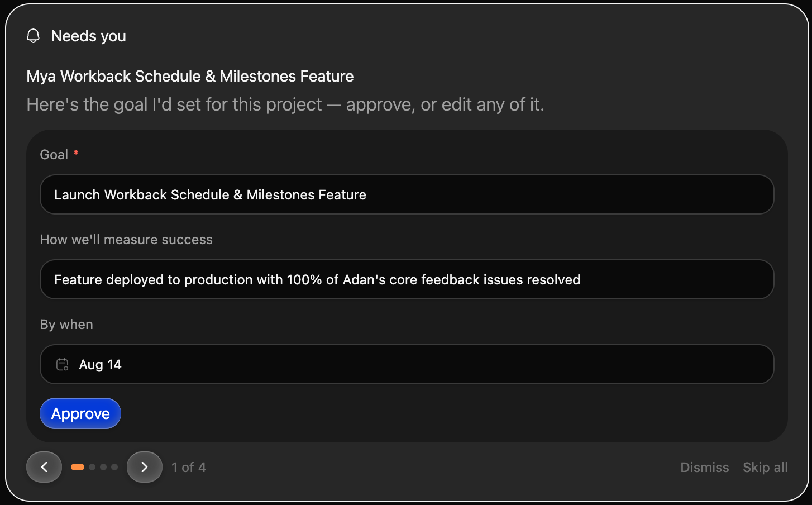Viewport: 812px width, 505px height.
Task: Click the By when label
Action: pyautogui.click(x=66, y=325)
